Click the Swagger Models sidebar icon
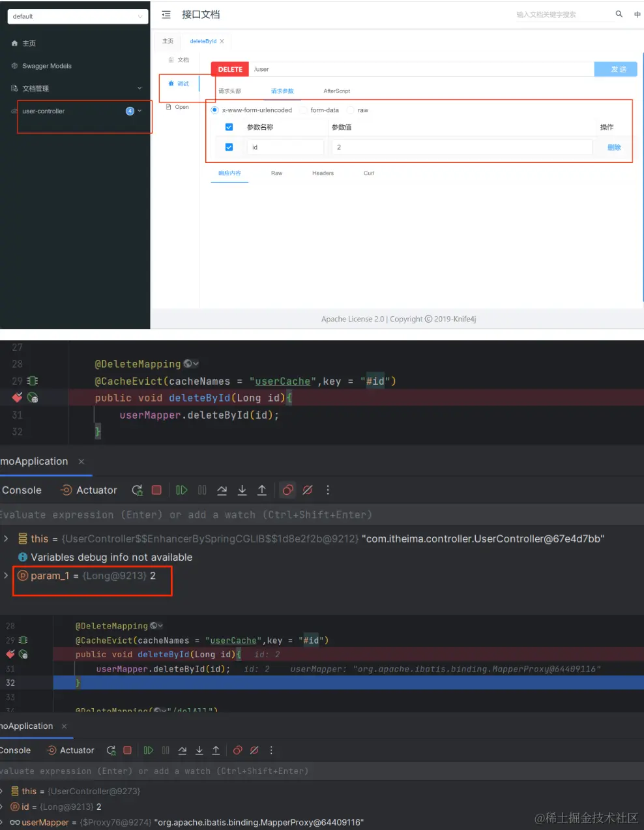This screenshot has width=644, height=830. click(x=14, y=66)
